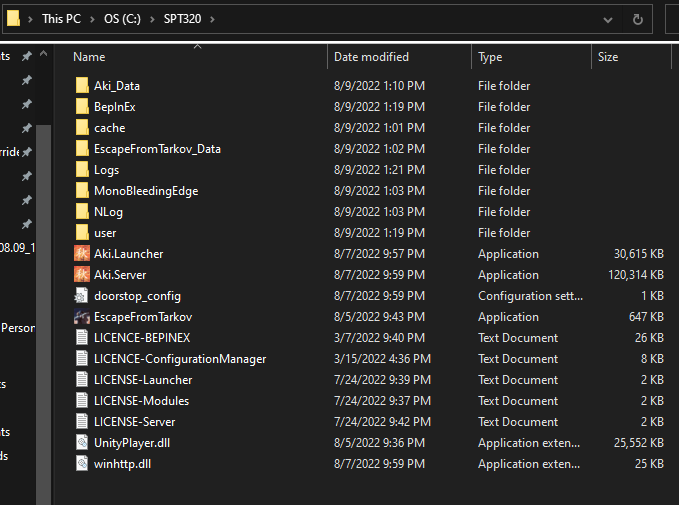679x505 pixels.
Task: Select the MonoBleedingEdge folder name
Action: (146, 191)
